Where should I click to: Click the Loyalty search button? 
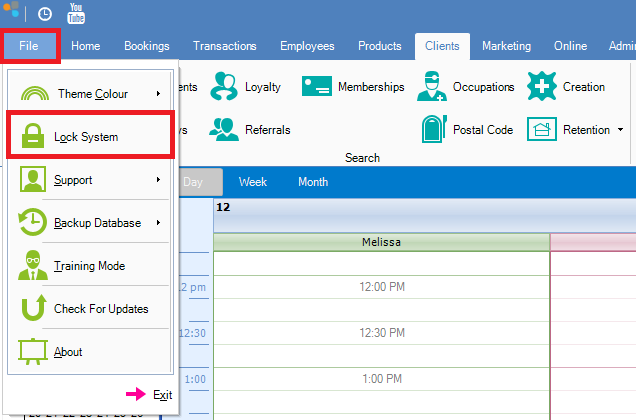(246, 87)
